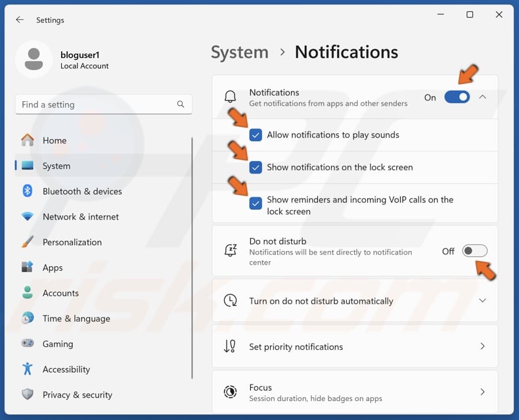Go to Bluetooth & devices

coord(103,191)
